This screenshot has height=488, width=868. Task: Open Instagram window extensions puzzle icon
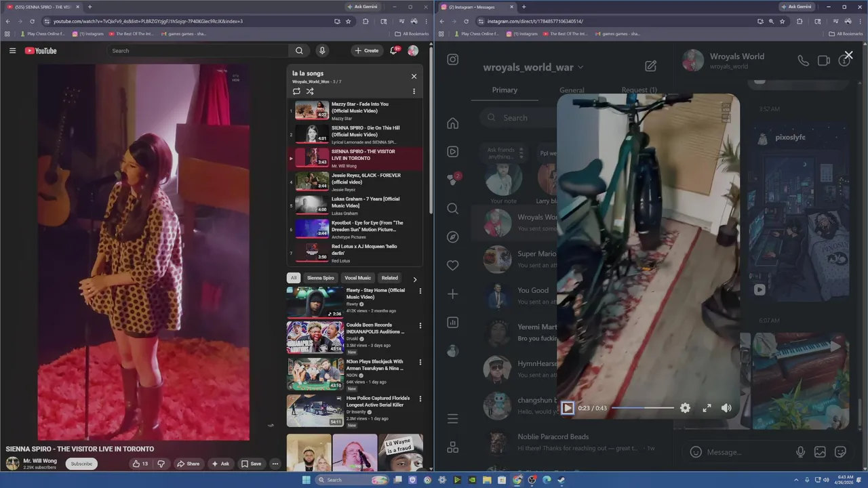point(800,21)
